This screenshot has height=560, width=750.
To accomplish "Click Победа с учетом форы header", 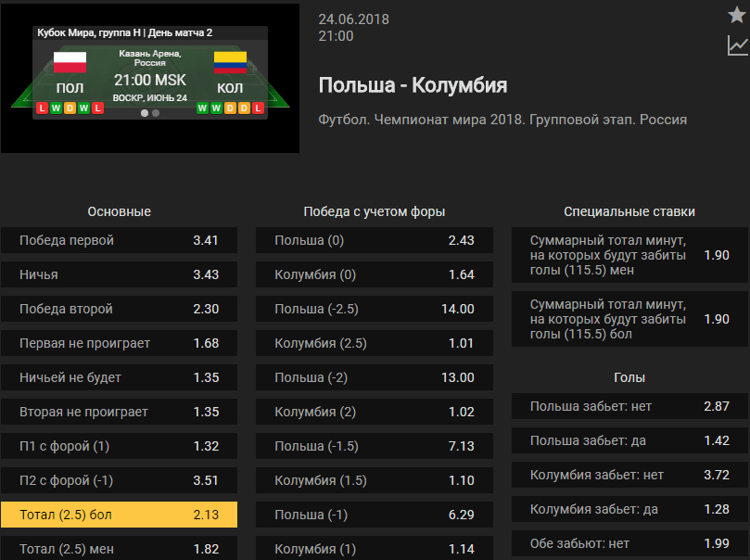I will click(x=375, y=211).
